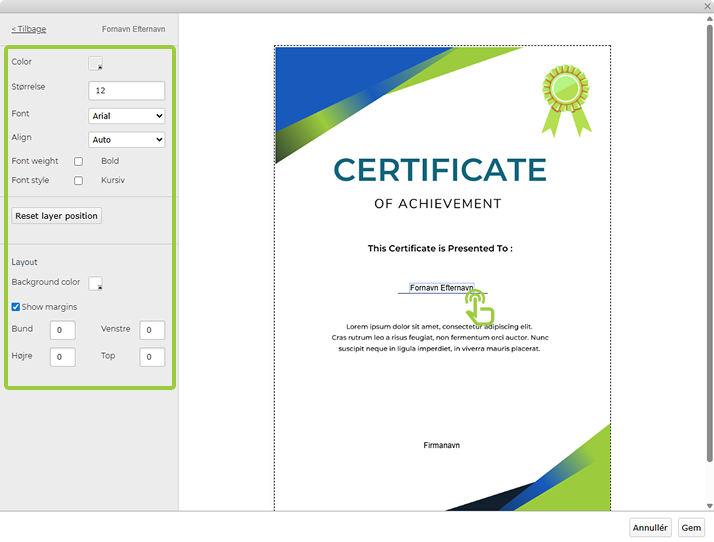Click the Annullér button

click(x=650, y=527)
